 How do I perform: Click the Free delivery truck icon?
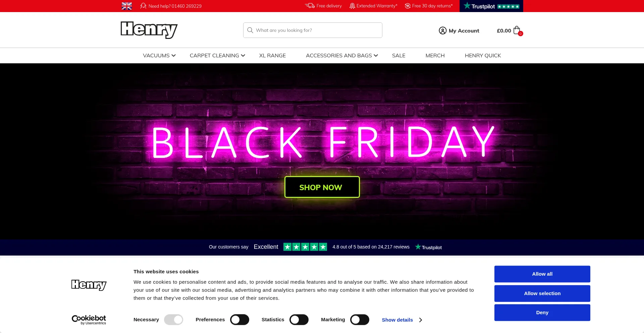[310, 6]
